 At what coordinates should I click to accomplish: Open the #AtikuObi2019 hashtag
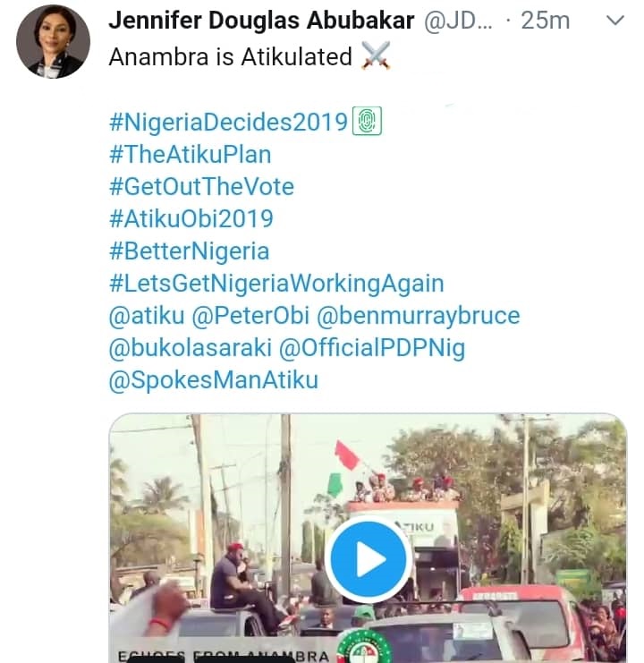[191, 219]
